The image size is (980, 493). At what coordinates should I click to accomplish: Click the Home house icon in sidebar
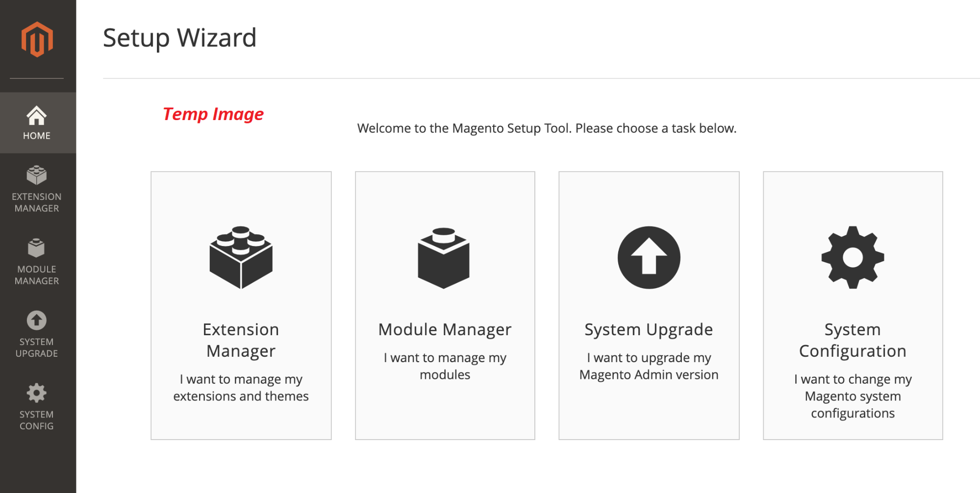37,116
